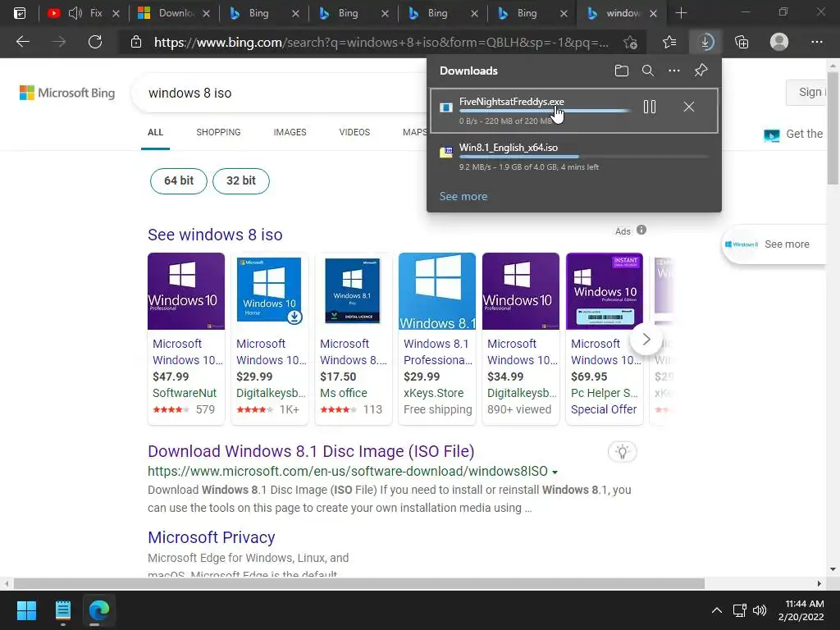Open the Ms office Windows 8.1 ad
This screenshot has width=840, height=630.
(x=353, y=339)
